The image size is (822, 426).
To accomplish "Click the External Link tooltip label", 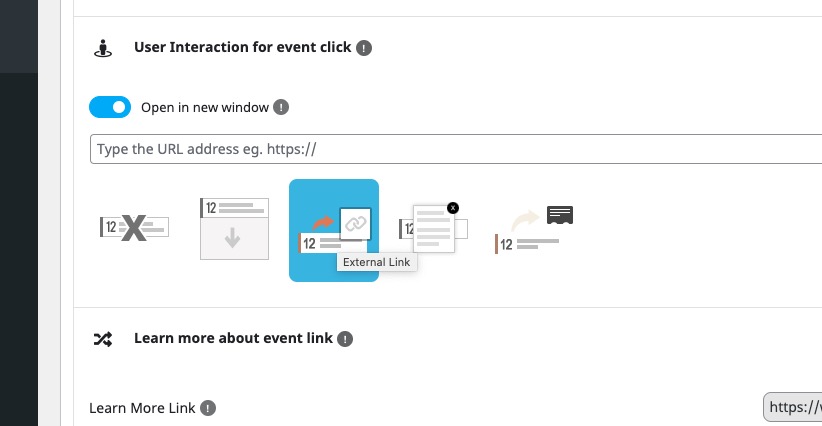I will click(377, 263).
